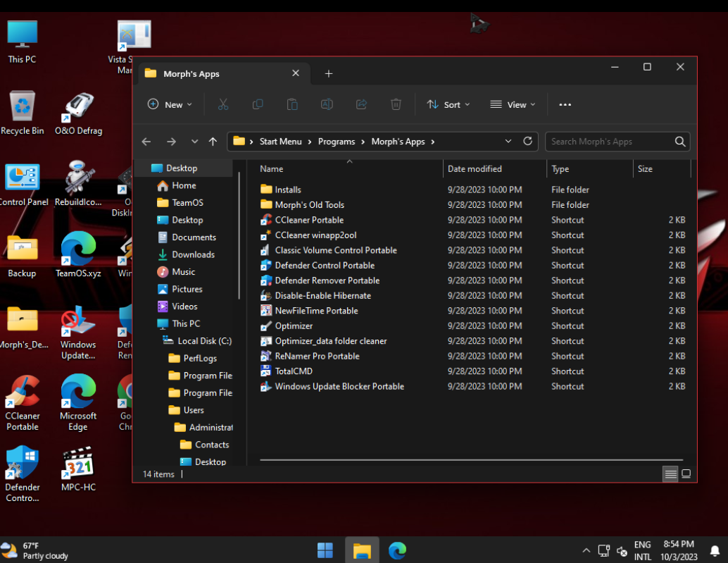
Task: Open Microsoft Edge from the taskbar
Action: (x=397, y=550)
